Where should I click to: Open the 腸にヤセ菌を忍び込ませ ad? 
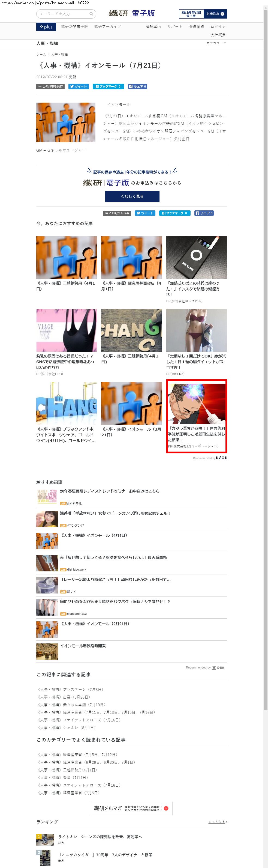click(115, 602)
